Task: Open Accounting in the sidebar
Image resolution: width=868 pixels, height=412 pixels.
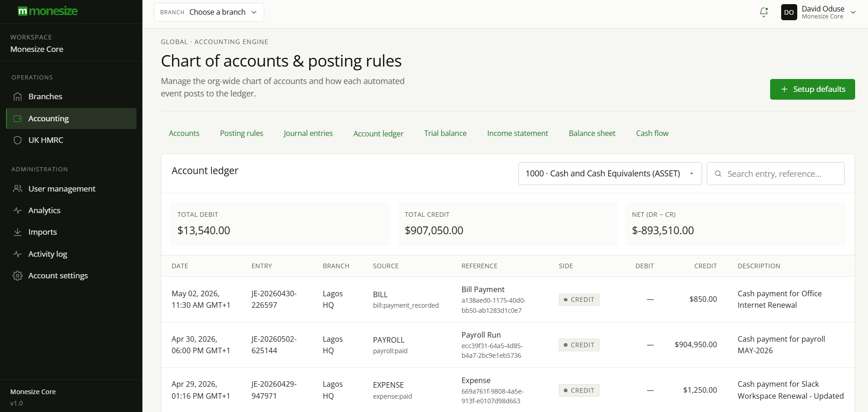Action: pos(71,119)
